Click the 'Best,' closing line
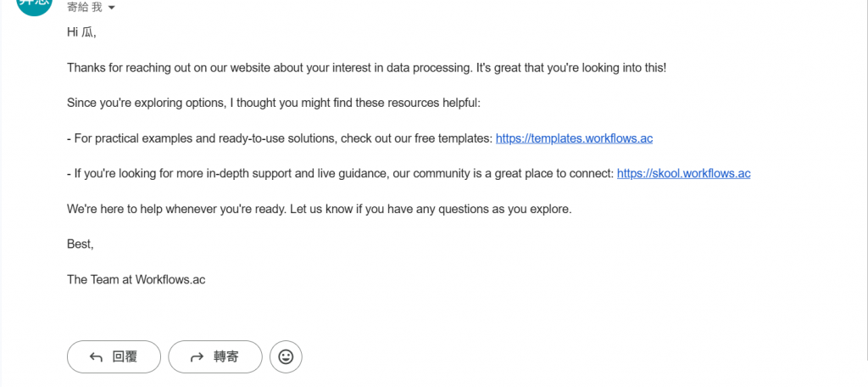868x387 pixels. pyautogui.click(x=81, y=244)
